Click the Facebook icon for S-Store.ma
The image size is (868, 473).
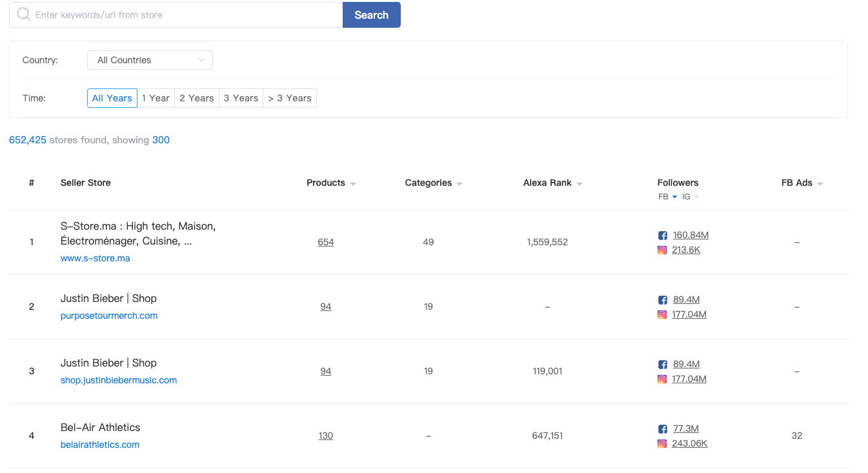662,236
